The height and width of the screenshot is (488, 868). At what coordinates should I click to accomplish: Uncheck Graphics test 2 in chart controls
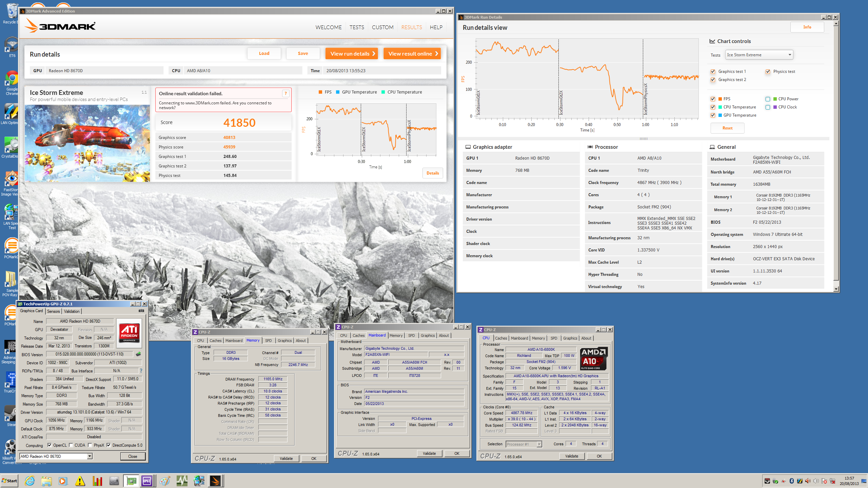click(713, 80)
